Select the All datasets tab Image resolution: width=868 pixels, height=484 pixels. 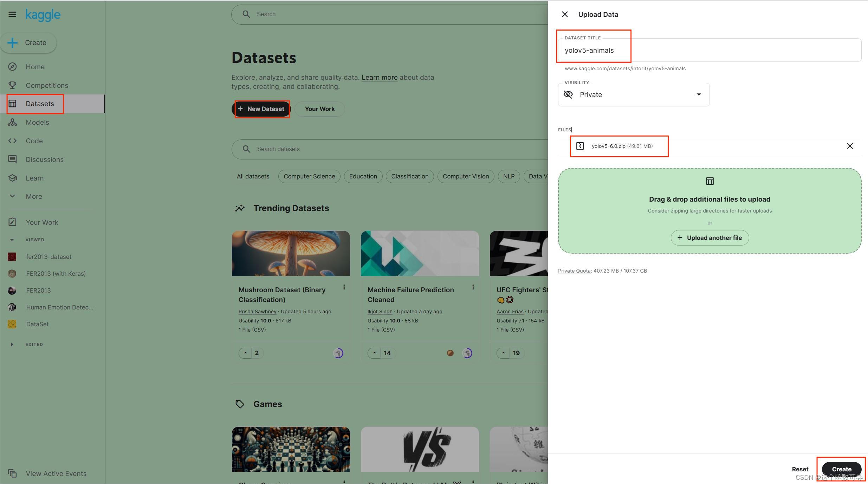pyautogui.click(x=253, y=176)
